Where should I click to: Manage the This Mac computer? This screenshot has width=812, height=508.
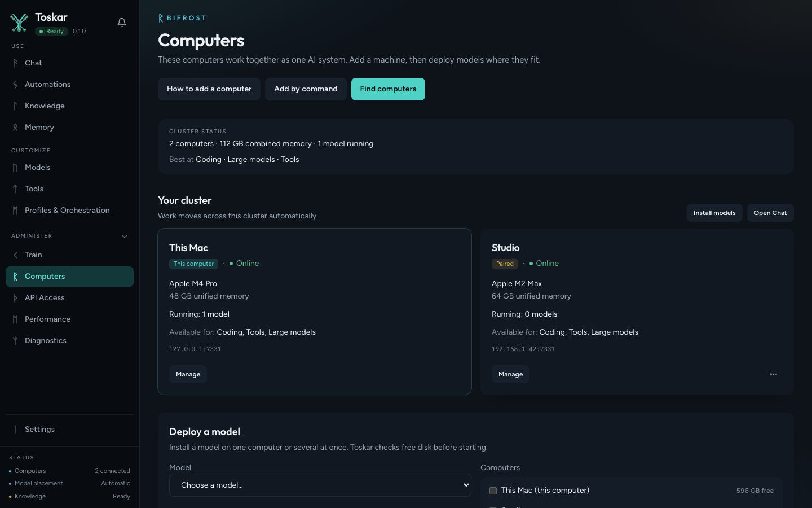[x=188, y=374]
